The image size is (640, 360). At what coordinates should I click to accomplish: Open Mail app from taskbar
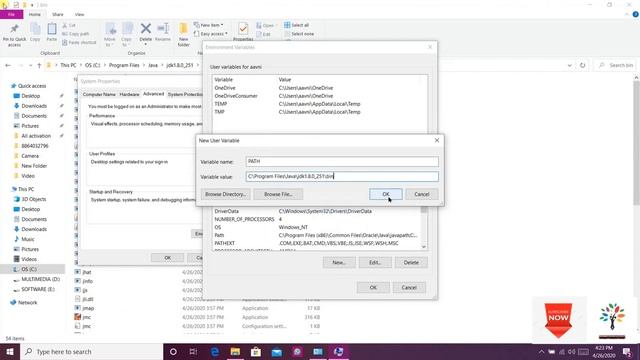pos(277,351)
